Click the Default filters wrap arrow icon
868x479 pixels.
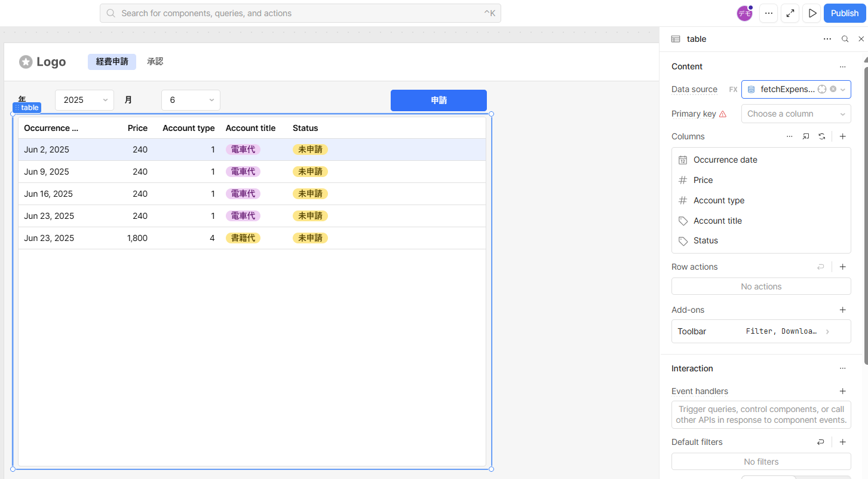point(821,442)
